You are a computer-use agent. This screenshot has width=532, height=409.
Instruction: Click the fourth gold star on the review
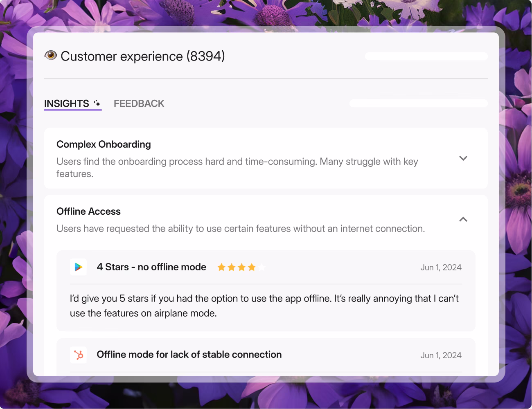251,267
